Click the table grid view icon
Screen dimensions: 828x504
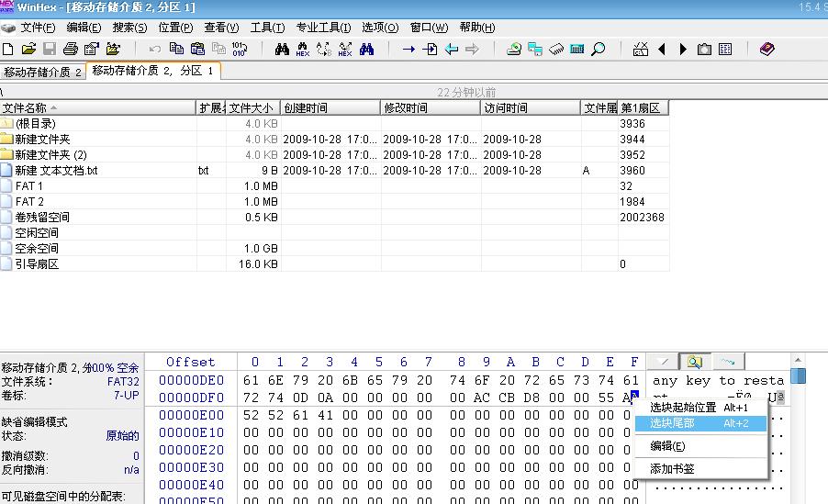(725, 50)
